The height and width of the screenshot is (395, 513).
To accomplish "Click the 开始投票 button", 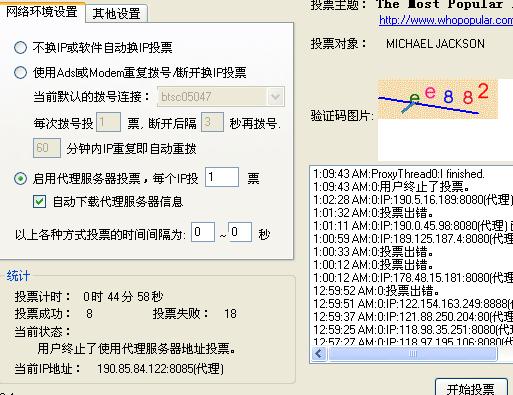I will point(470,388).
